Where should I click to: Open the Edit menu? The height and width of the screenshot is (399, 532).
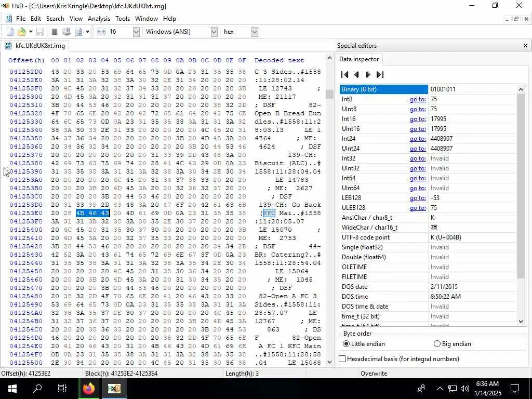(36, 19)
